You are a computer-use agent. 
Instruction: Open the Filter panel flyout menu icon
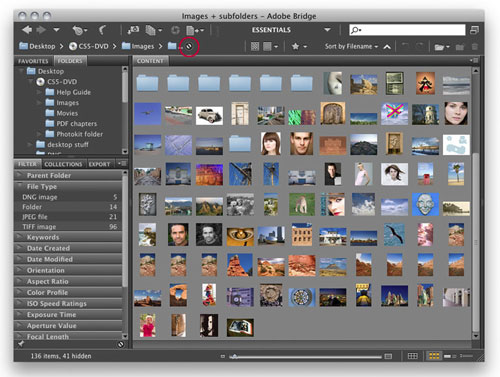pyautogui.click(x=122, y=163)
